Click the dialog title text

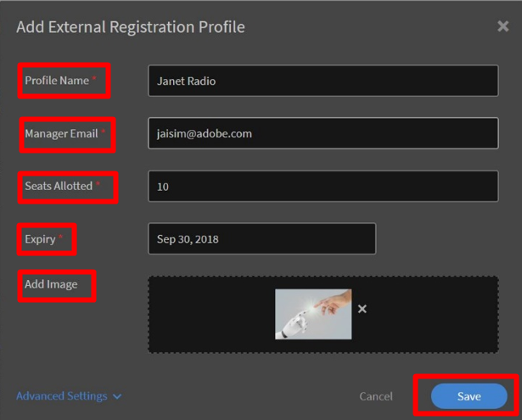pos(131,27)
